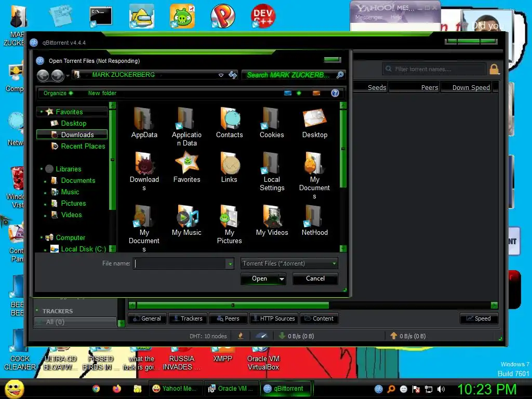Change view with the views icon
Image resolution: width=532 pixels, height=399 pixels.
pos(288,93)
